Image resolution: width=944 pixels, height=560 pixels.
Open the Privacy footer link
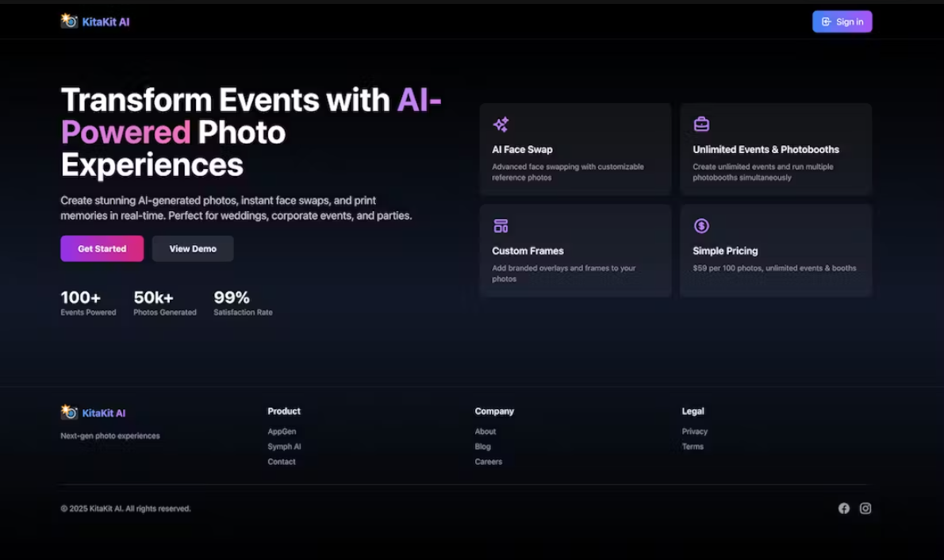[695, 432]
